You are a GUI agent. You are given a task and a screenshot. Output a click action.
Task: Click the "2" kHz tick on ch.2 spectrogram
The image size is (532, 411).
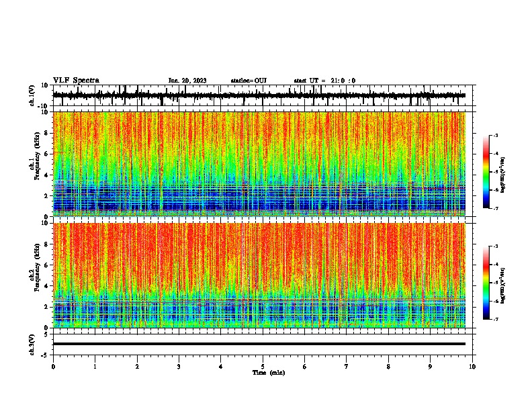(x=47, y=307)
